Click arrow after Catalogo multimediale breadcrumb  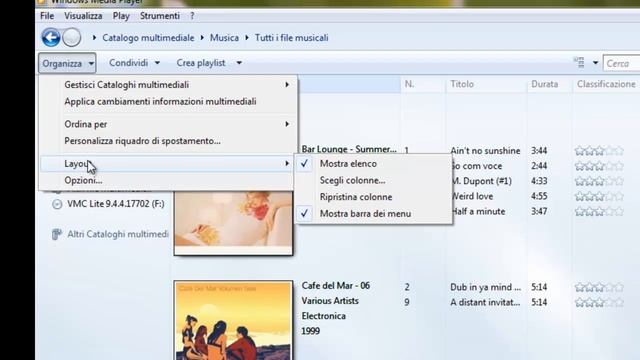[x=202, y=38]
